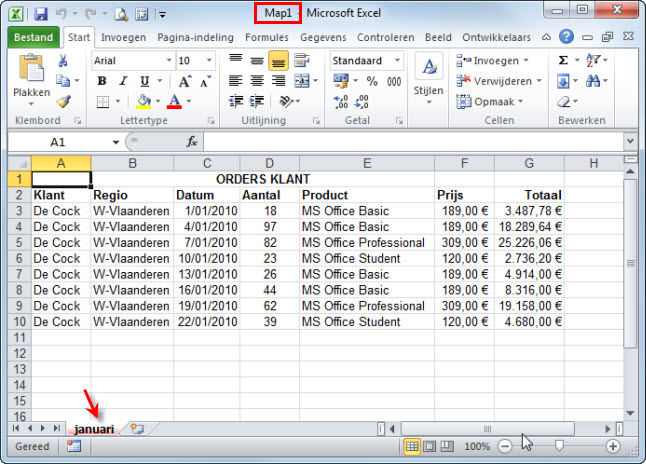Open the Lettertype dialog launcher
The image size is (646, 464).
click(x=211, y=121)
